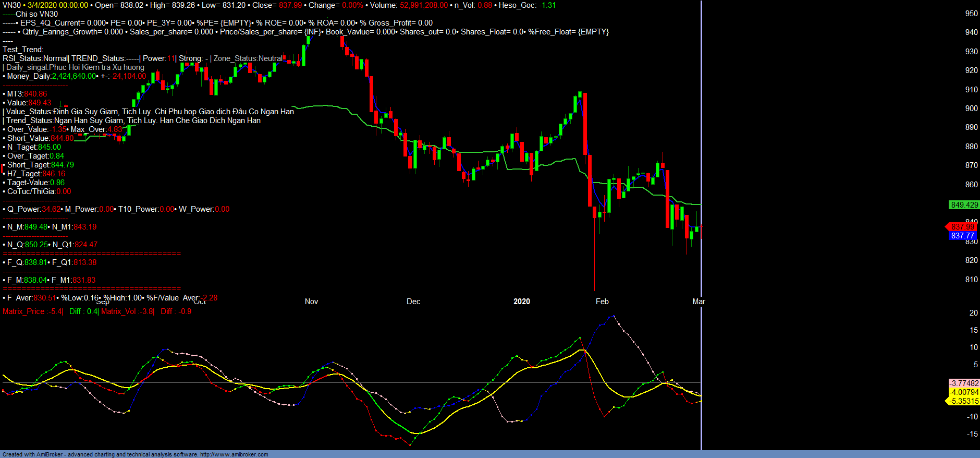Click the Money_Daily value 2,424,640.00
This screenshot has width=980, height=458.
[x=74, y=76]
